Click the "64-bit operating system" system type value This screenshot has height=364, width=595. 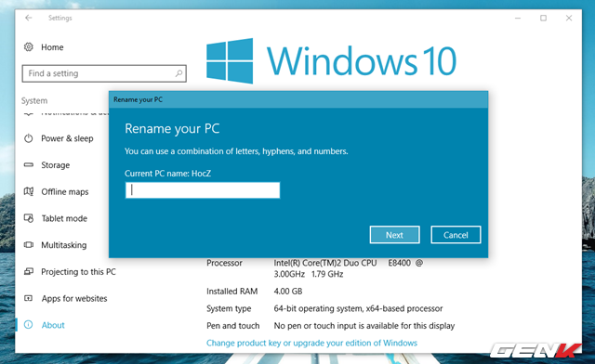click(x=358, y=308)
